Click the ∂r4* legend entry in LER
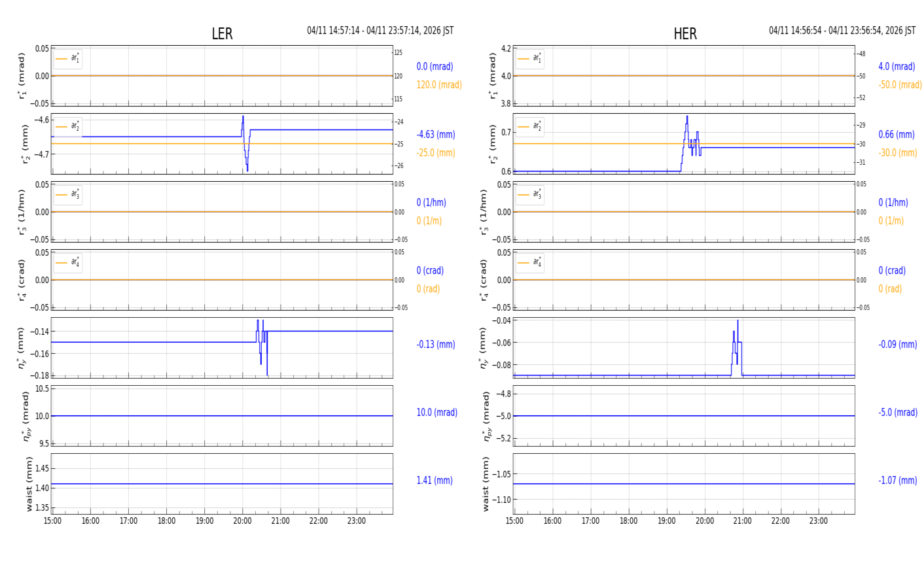This screenshot has width=924, height=565. (x=68, y=262)
